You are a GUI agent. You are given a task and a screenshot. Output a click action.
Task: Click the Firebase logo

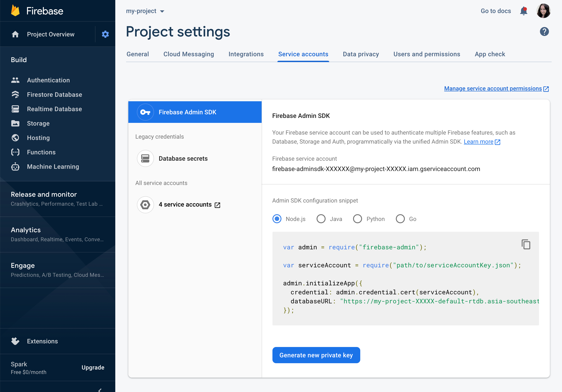point(15,11)
